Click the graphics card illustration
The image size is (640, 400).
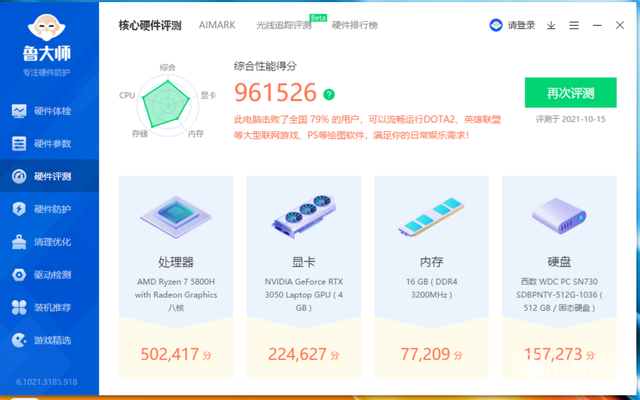(304, 216)
